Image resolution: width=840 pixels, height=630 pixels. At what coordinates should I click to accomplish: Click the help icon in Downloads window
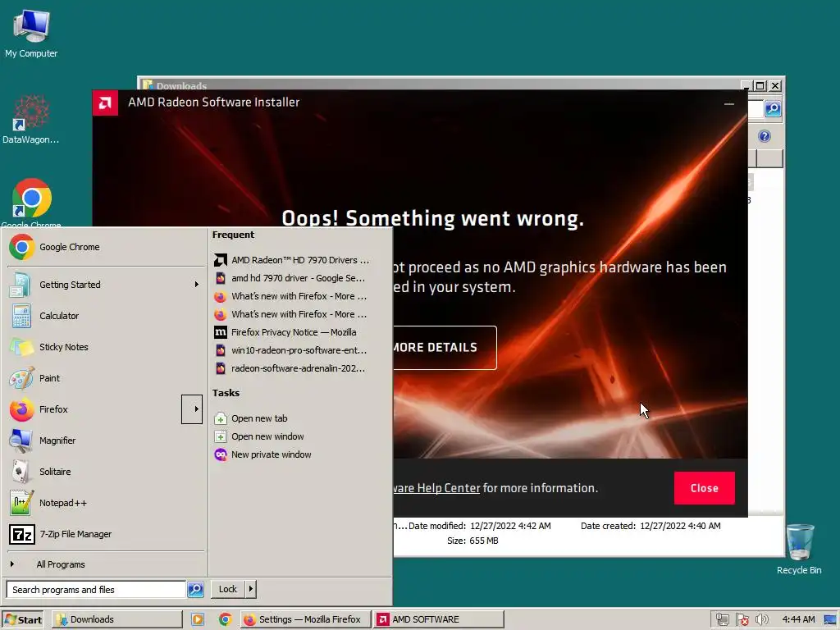[765, 136]
